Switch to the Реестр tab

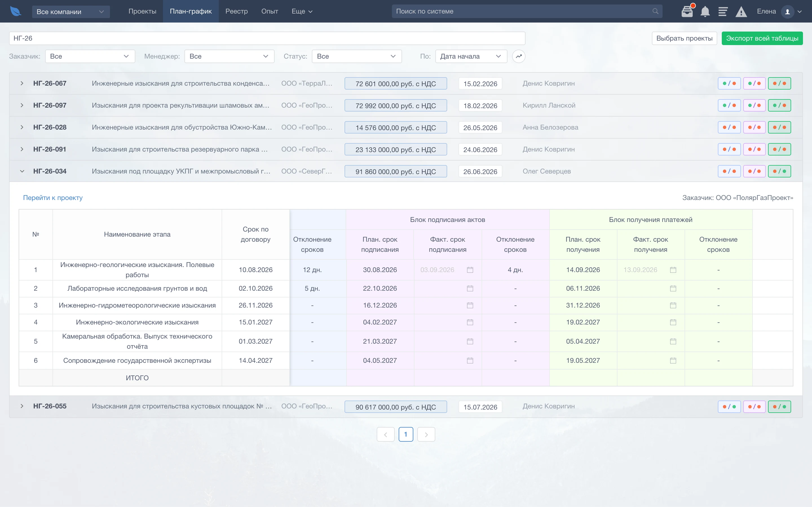[x=237, y=11]
